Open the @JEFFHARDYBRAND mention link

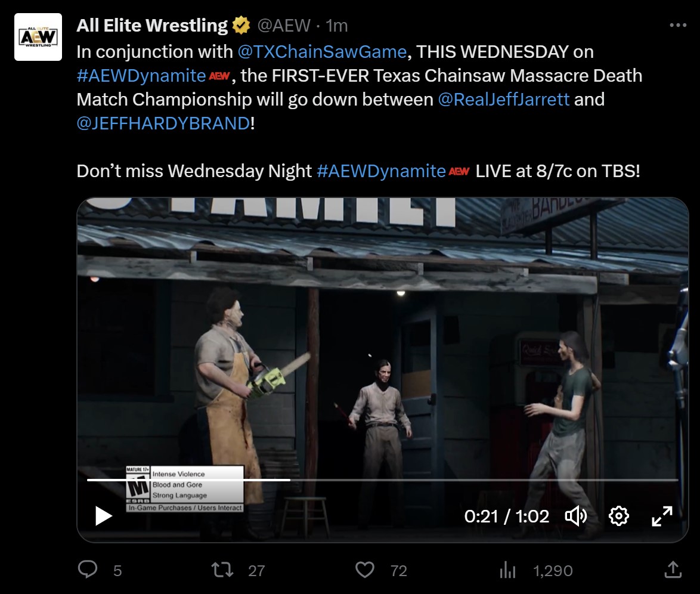pyautogui.click(x=163, y=123)
